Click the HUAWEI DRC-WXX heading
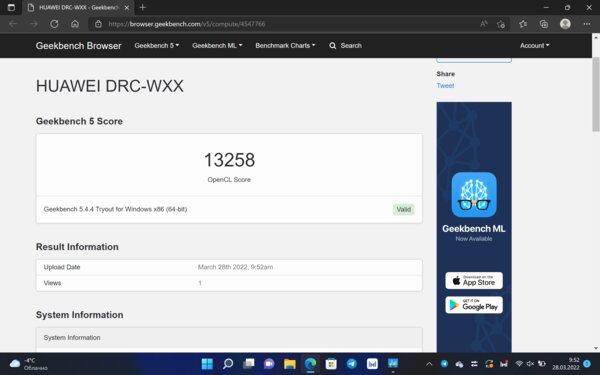 coord(109,86)
